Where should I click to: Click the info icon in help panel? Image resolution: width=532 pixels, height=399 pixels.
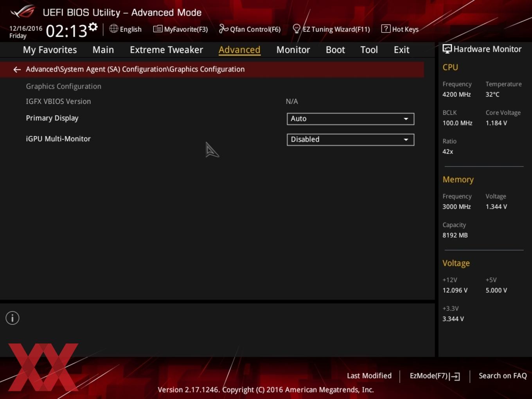point(13,318)
